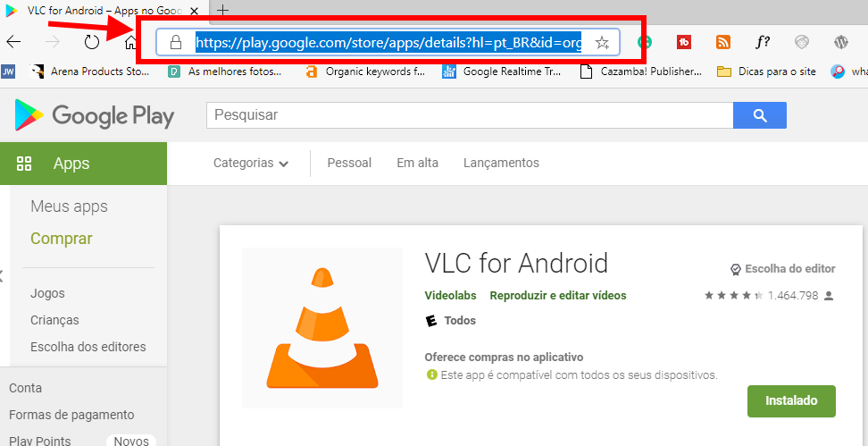Open the red TubeBuddy extension icon
Image resolution: width=868 pixels, height=446 pixels.
(x=684, y=42)
